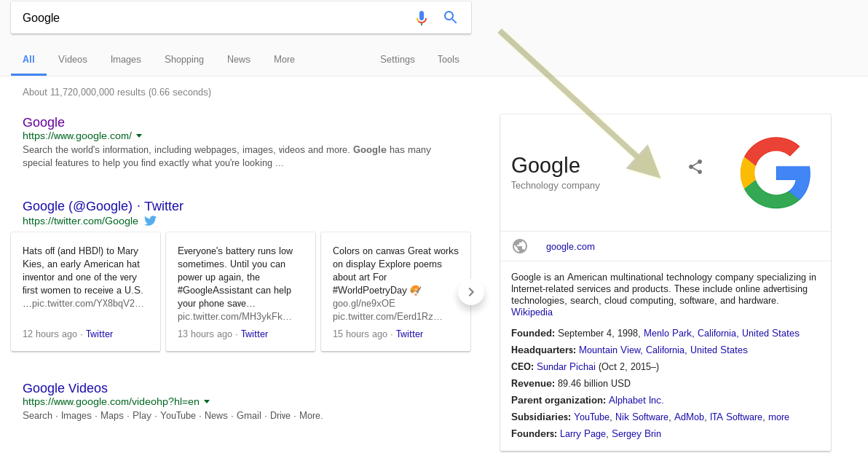868x453 pixels.
Task: Click the share icon in knowledge panel
Action: (x=695, y=167)
